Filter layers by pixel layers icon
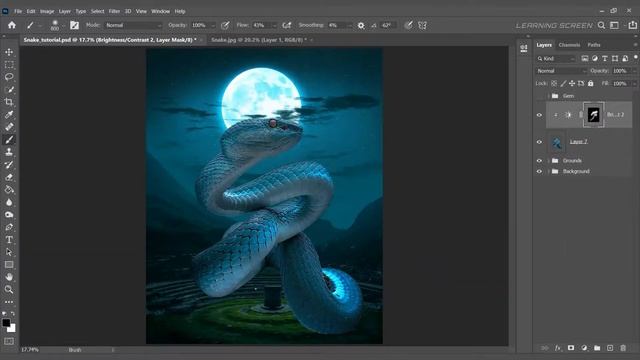The height and width of the screenshot is (360, 640). (585, 58)
